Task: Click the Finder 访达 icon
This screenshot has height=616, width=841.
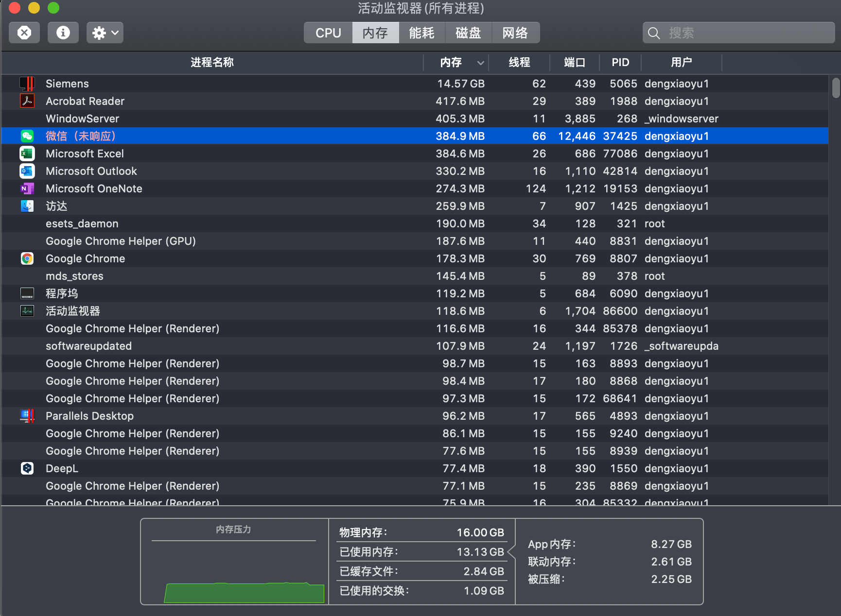Action: point(27,206)
